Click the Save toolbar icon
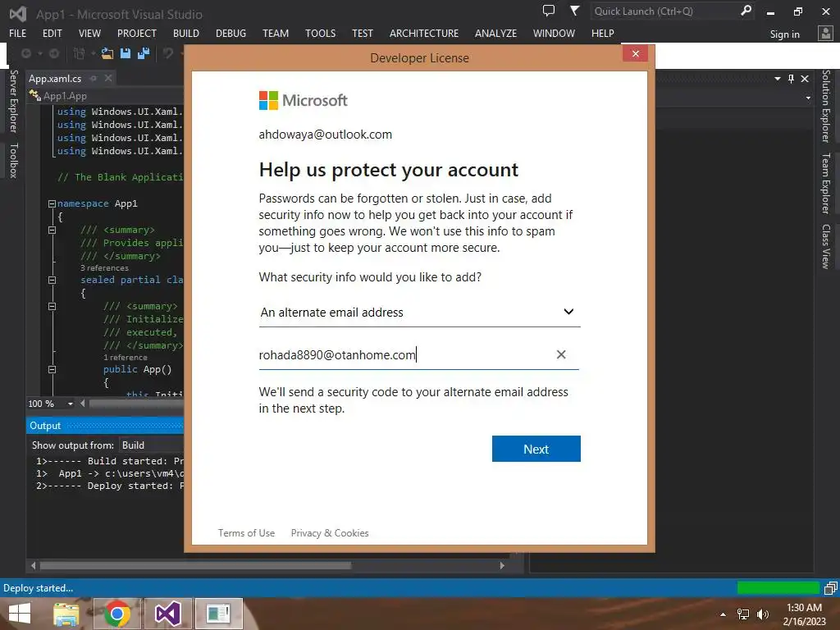This screenshot has height=630, width=840. (x=126, y=53)
